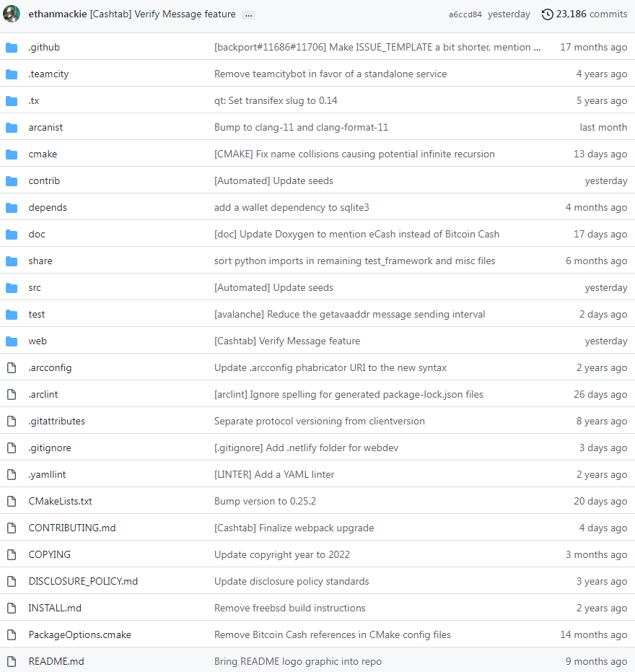Open the share folder name

point(40,261)
